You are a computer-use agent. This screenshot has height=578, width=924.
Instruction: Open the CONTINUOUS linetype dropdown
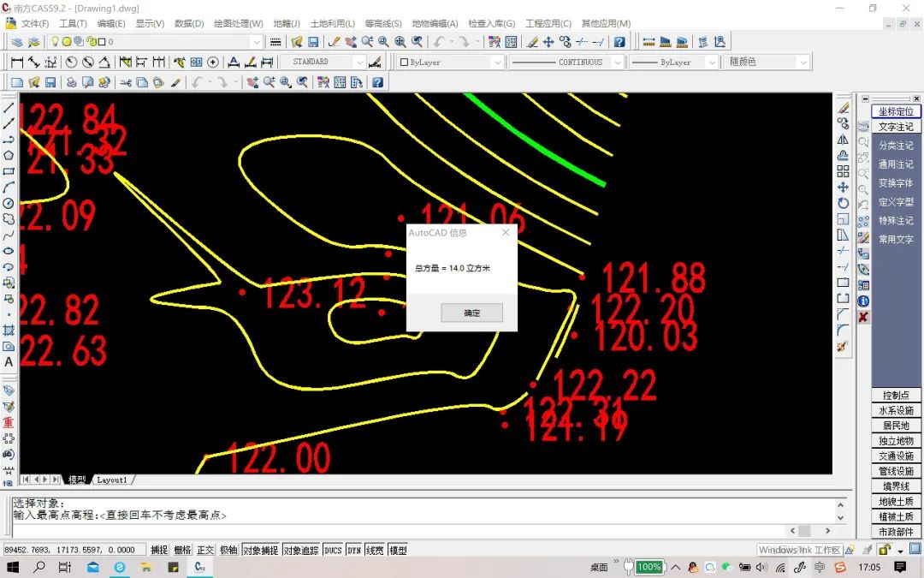coord(617,62)
